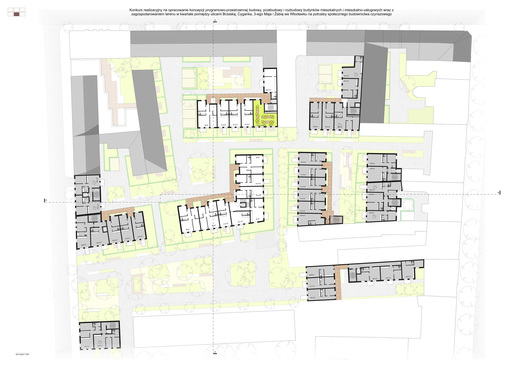Click the section marker at the left end of the horizontal dashed line
Image resolution: width=524 pixels, height=367 pixels.
[x=45, y=201]
